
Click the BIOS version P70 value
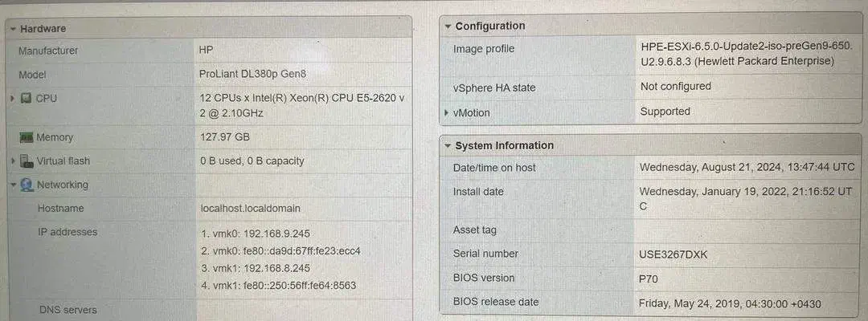point(648,278)
